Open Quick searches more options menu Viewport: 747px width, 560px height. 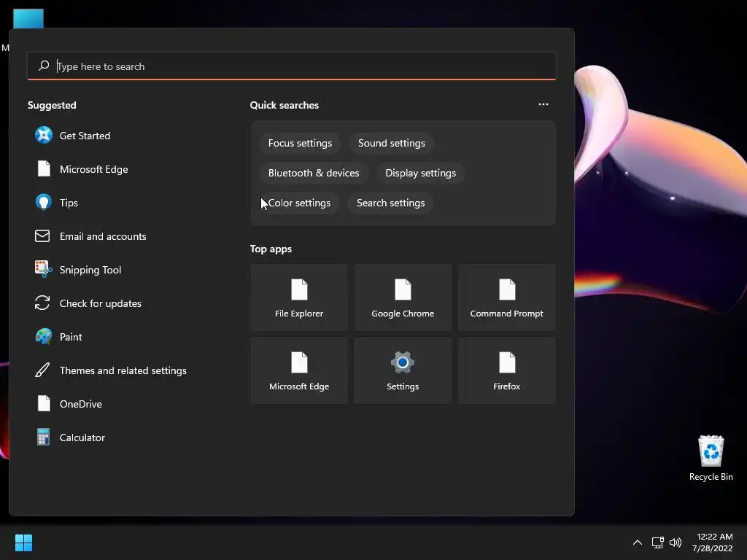click(x=543, y=104)
